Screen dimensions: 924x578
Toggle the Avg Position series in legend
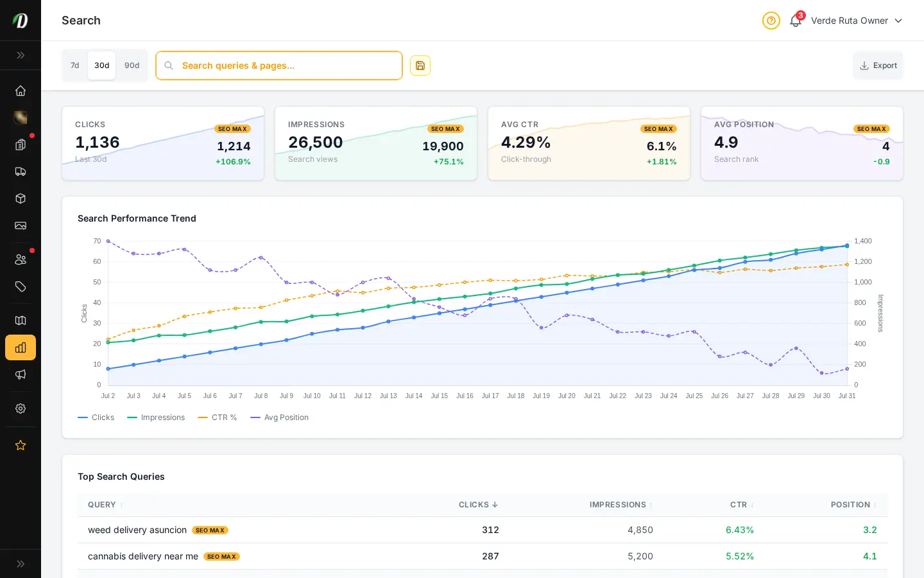click(280, 417)
